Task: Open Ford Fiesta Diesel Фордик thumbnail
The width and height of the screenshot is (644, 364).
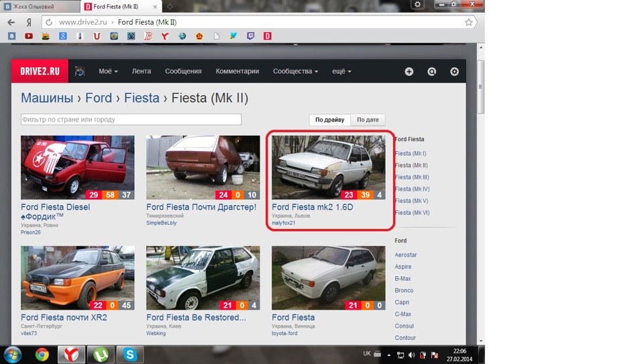Action: pos(78,167)
